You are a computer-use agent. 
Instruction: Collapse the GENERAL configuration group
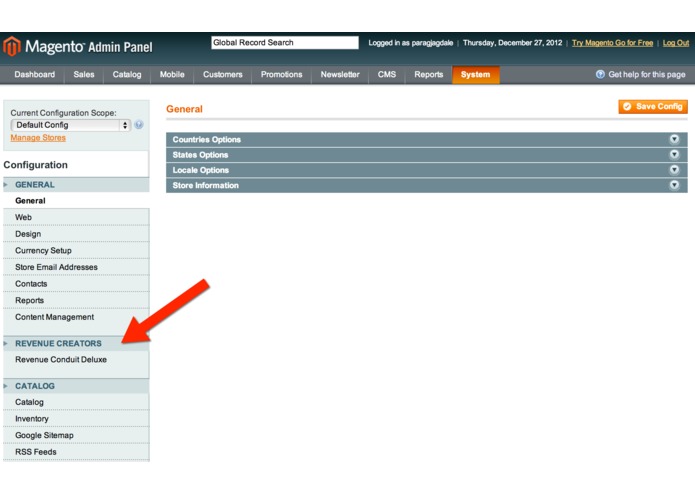(x=76, y=185)
